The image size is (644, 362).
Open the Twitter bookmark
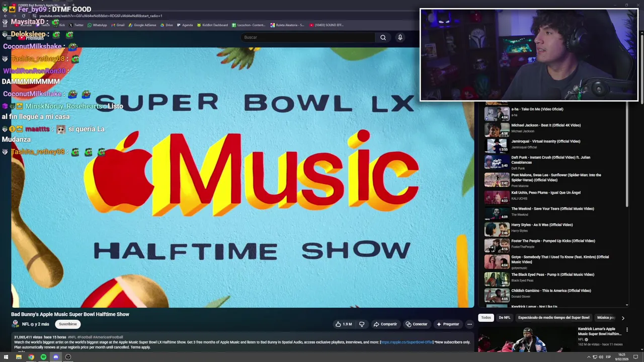[x=76, y=25]
